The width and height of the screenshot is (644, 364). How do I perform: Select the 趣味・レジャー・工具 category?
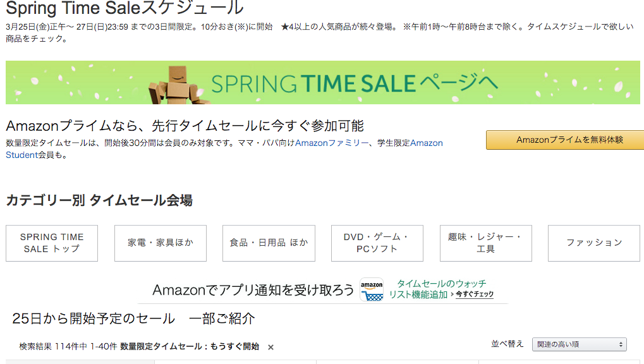[x=485, y=243]
